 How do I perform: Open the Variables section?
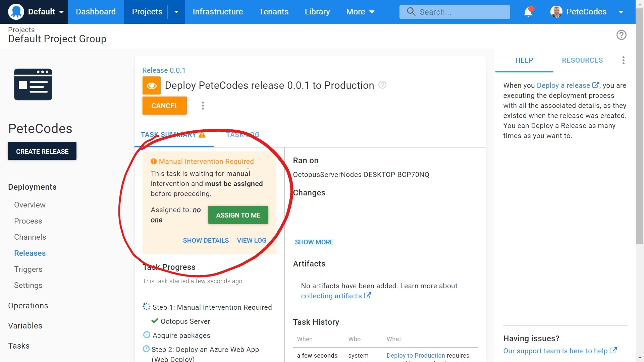25,326
